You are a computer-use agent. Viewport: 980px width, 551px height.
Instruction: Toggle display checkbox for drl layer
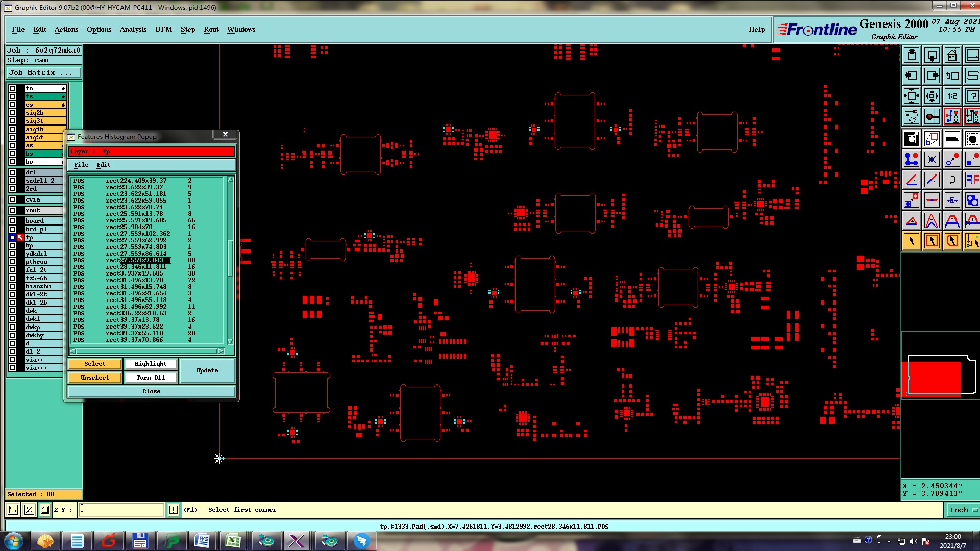coord(12,172)
